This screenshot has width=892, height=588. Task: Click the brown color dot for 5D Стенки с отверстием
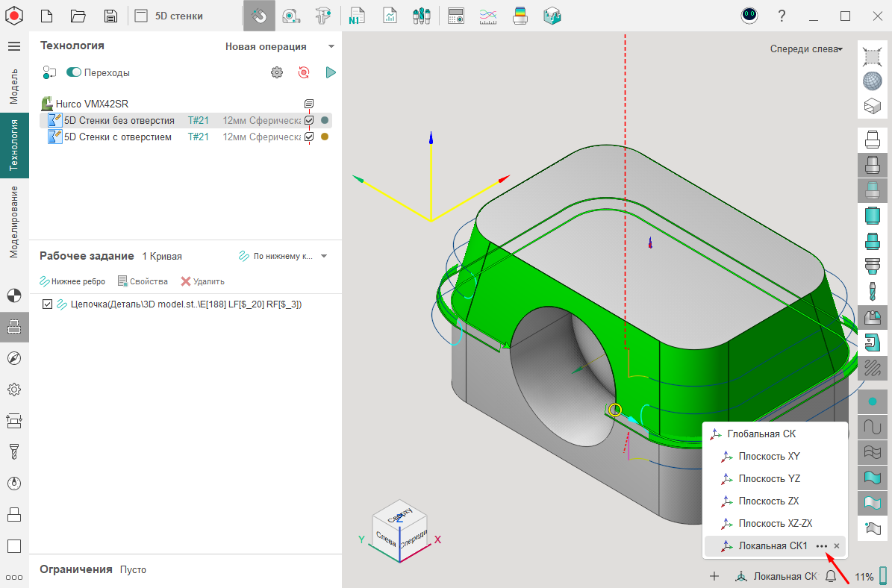(325, 137)
